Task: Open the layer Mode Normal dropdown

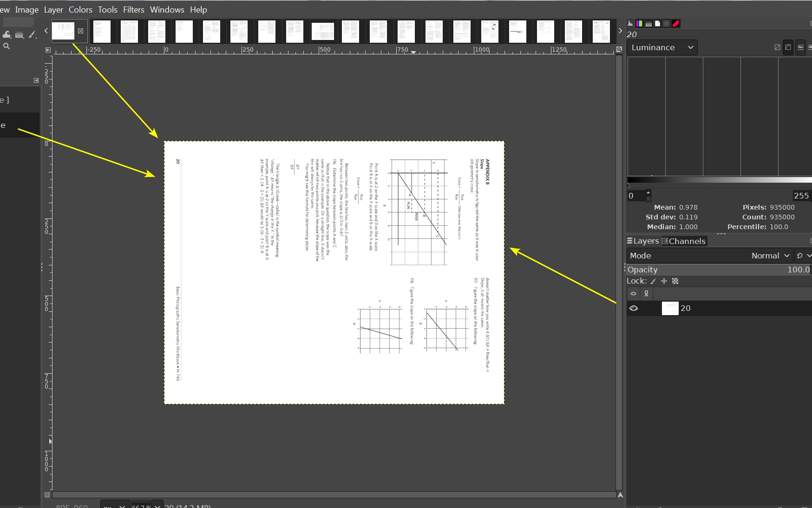Action: [x=770, y=256]
